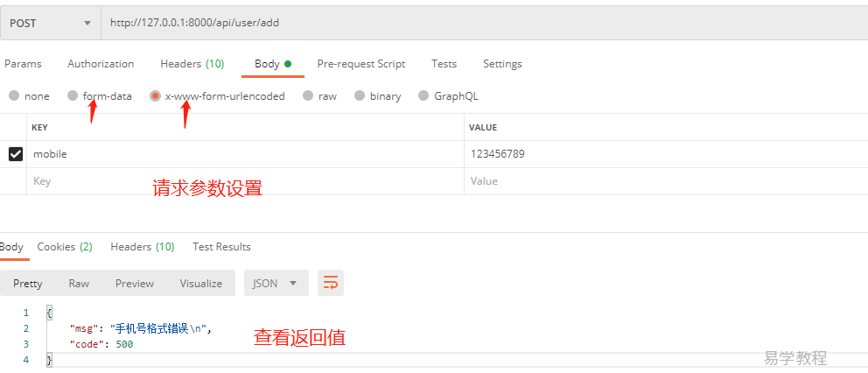Open the Pre-request Script tab
Viewport: 868px width, 373px height.
(360, 64)
